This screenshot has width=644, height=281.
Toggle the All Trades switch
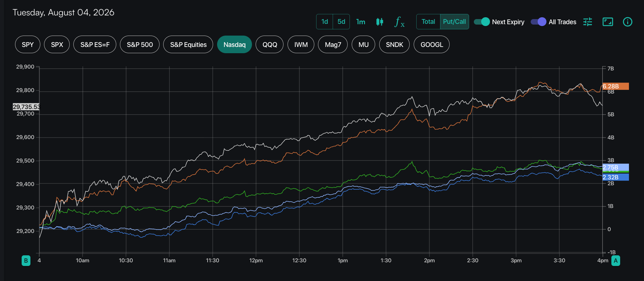point(538,22)
